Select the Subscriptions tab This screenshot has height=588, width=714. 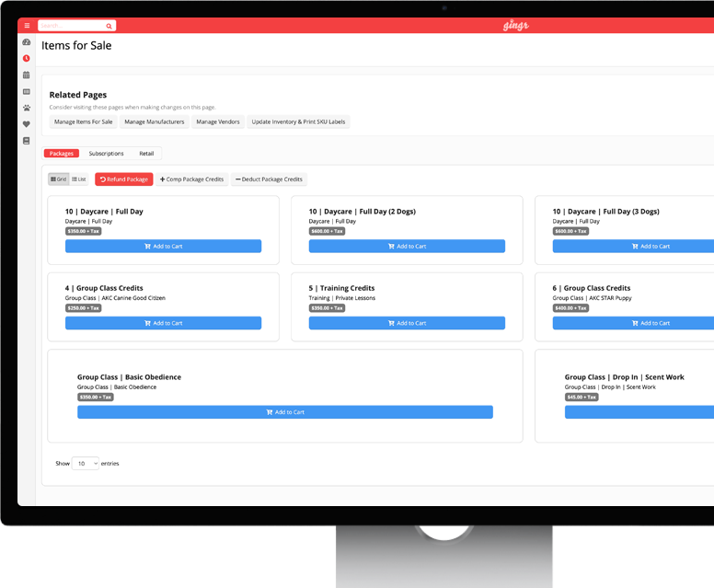(x=106, y=154)
